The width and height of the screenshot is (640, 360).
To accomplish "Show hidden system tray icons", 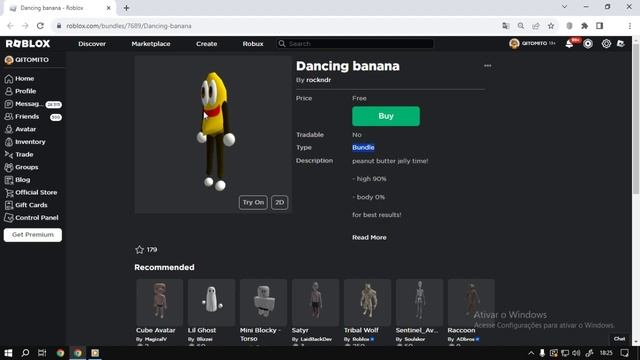I will click(x=531, y=353).
